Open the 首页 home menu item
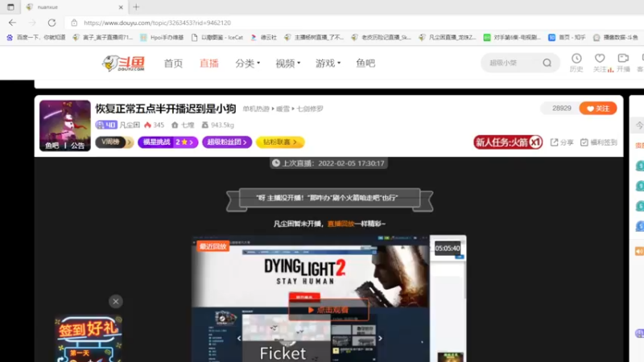The width and height of the screenshot is (644, 362). pos(173,64)
